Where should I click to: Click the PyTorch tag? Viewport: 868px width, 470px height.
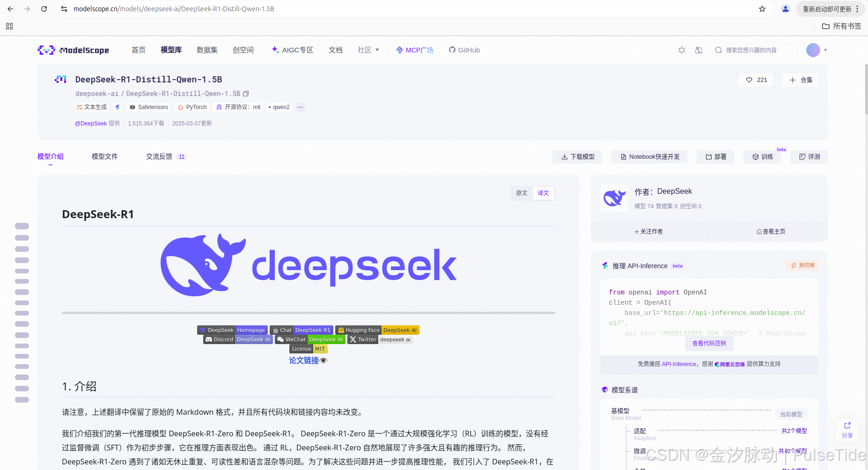(192, 107)
